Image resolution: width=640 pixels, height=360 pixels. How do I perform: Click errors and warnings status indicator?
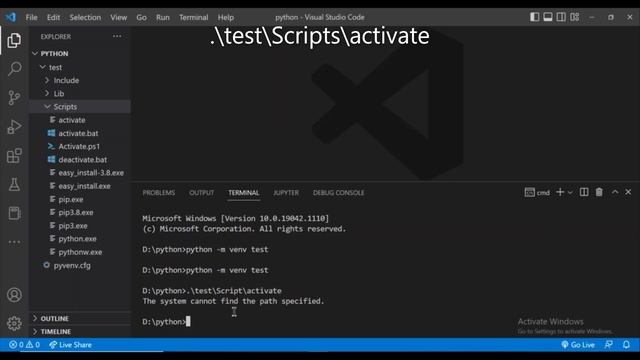tap(24, 345)
